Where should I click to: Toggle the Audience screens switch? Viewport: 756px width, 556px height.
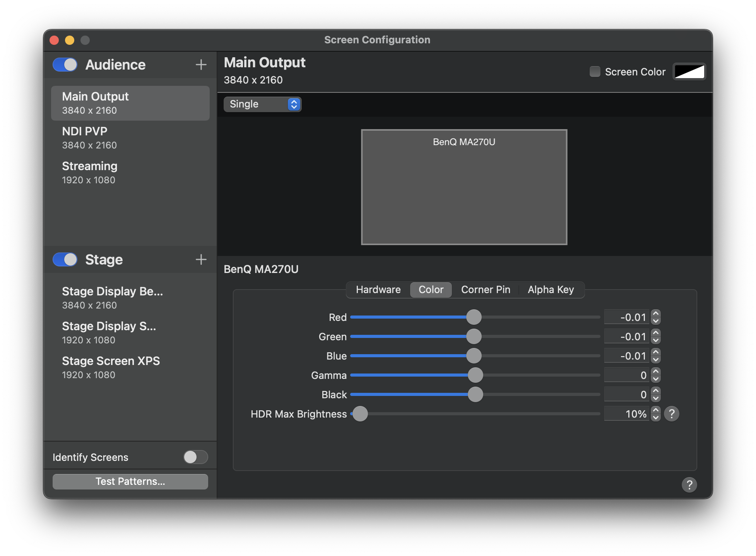(x=65, y=65)
